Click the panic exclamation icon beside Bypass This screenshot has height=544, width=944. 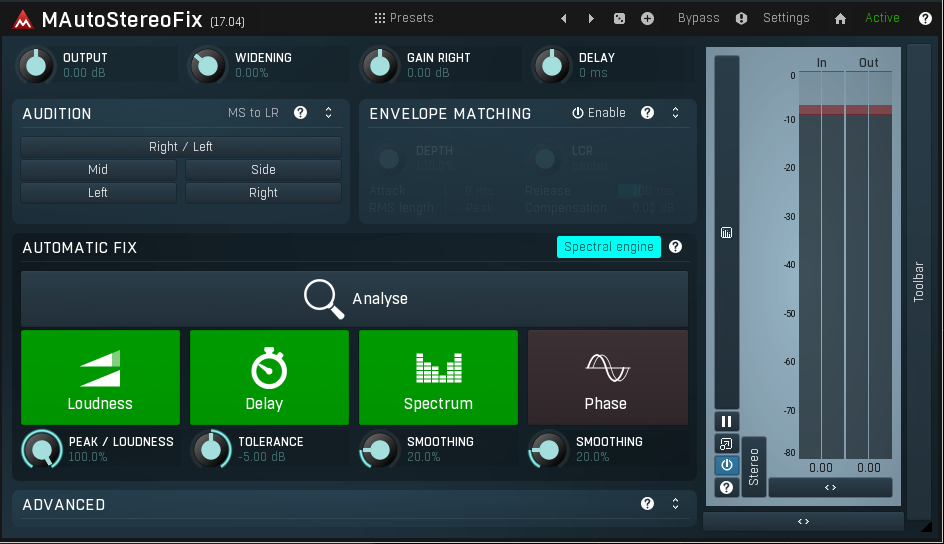point(741,18)
